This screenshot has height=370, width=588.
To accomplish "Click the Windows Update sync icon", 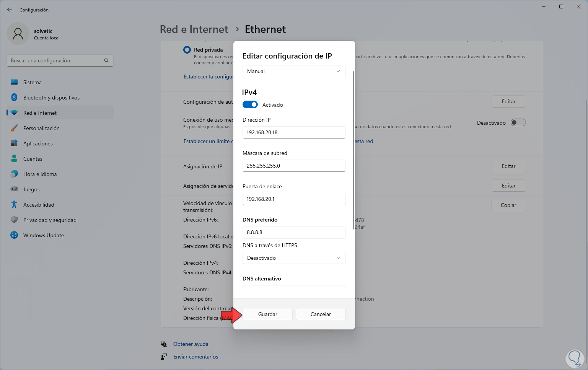I will pos(14,235).
